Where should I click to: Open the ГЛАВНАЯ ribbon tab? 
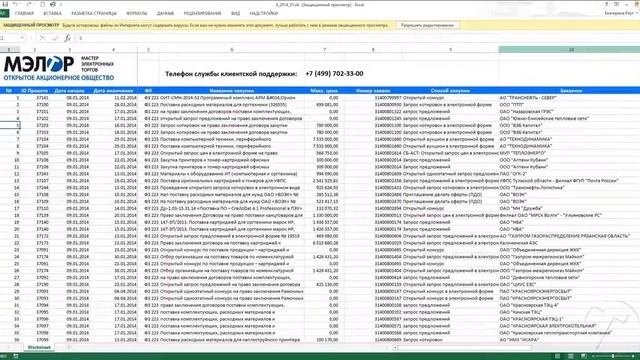click(x=24, y=13)
